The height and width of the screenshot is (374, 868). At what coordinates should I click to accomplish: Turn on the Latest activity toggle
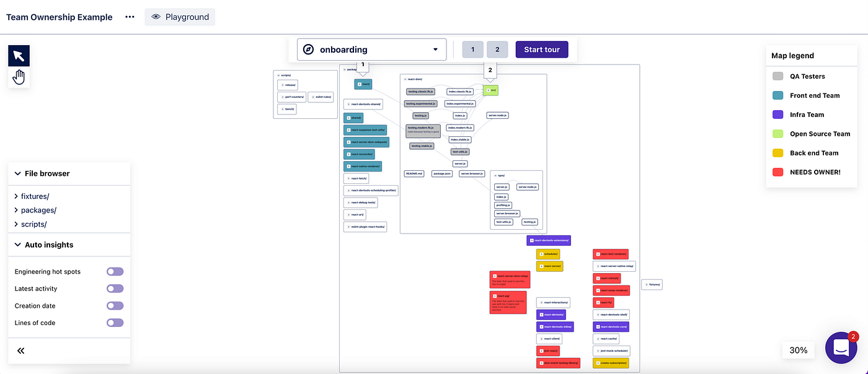pos(115,288)
